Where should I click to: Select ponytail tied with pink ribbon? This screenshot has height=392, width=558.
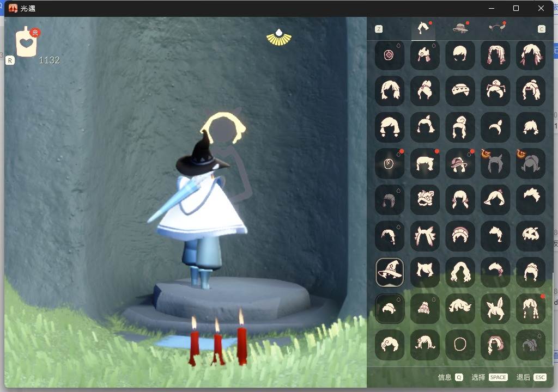click(495, 272)
